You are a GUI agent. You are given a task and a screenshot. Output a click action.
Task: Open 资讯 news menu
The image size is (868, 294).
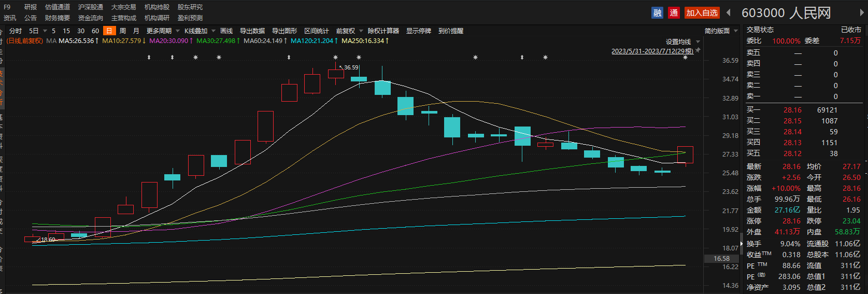[x=10, y=18]
